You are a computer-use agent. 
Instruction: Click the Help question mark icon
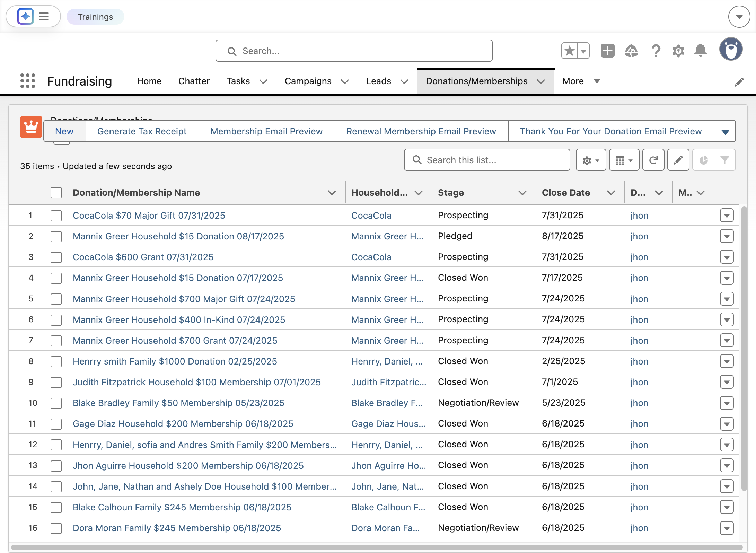coord(656,51)
